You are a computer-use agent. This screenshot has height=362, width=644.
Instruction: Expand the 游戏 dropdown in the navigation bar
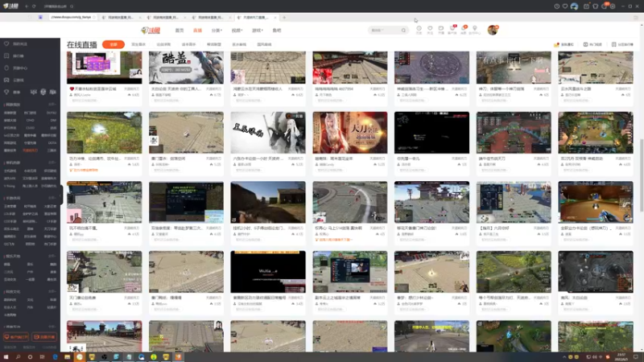(257, 31)
